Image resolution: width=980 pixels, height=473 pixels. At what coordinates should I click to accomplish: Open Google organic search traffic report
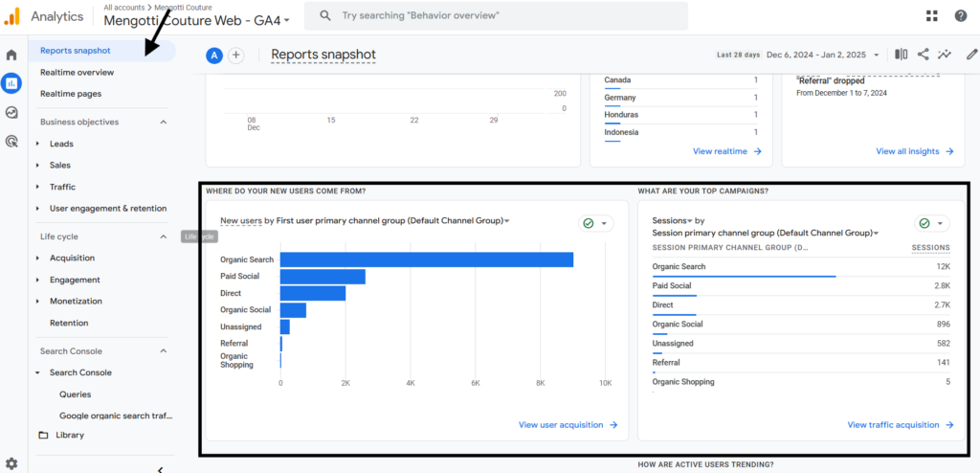coord(116,416)
